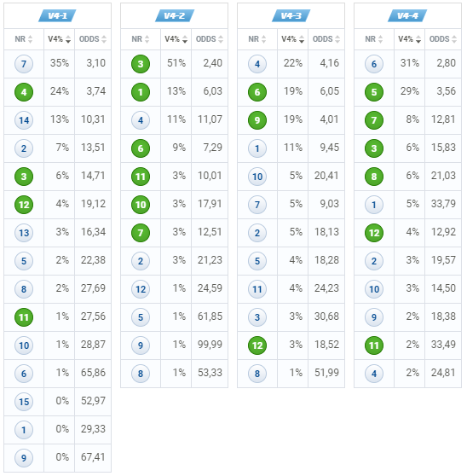This screenshot has width=467, height=476.
Task: Deselect horse 3 with 51% in V4-2
Action: point(141,64)
